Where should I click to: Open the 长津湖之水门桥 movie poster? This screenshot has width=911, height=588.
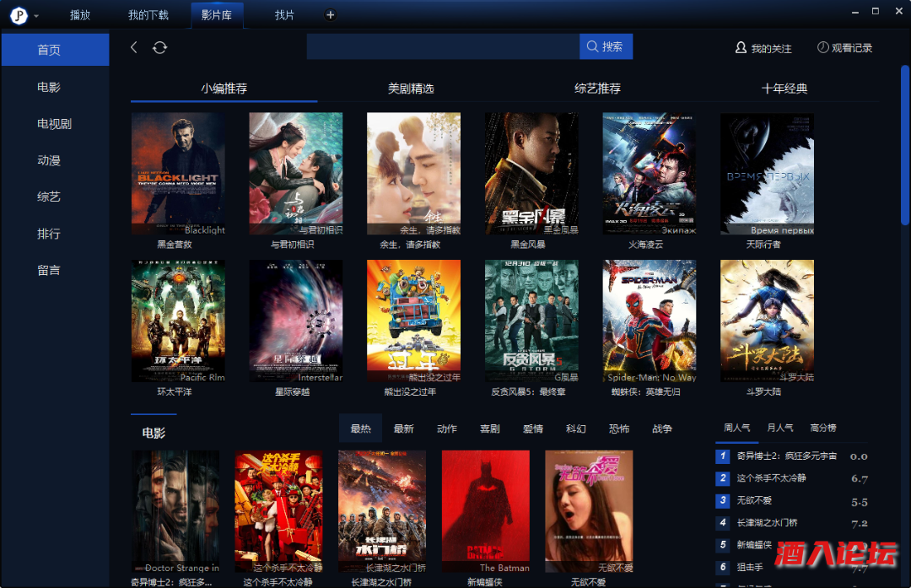coord(382,511)
